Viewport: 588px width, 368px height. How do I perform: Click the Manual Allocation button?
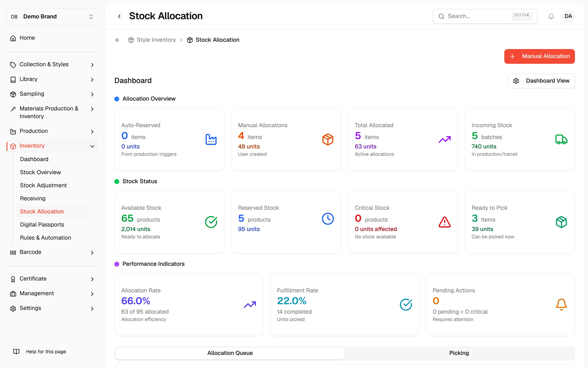pyautogui.click(x=539, y=56)
